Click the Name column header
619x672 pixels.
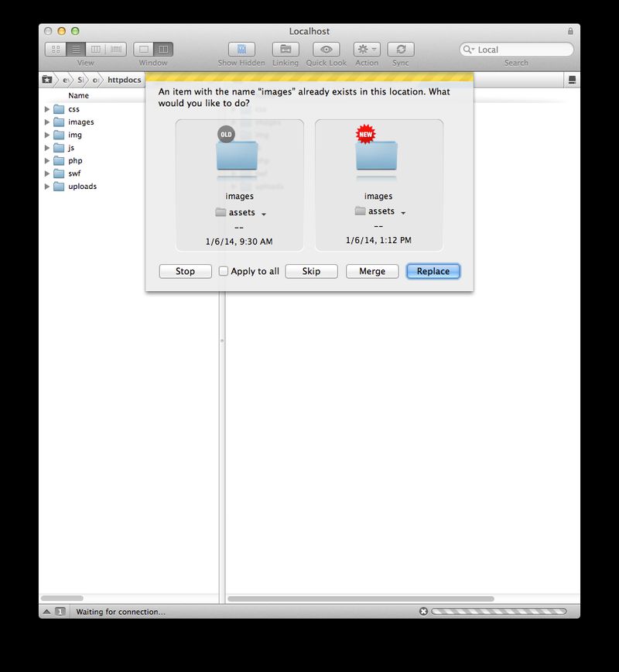click(x=79, y=96)
